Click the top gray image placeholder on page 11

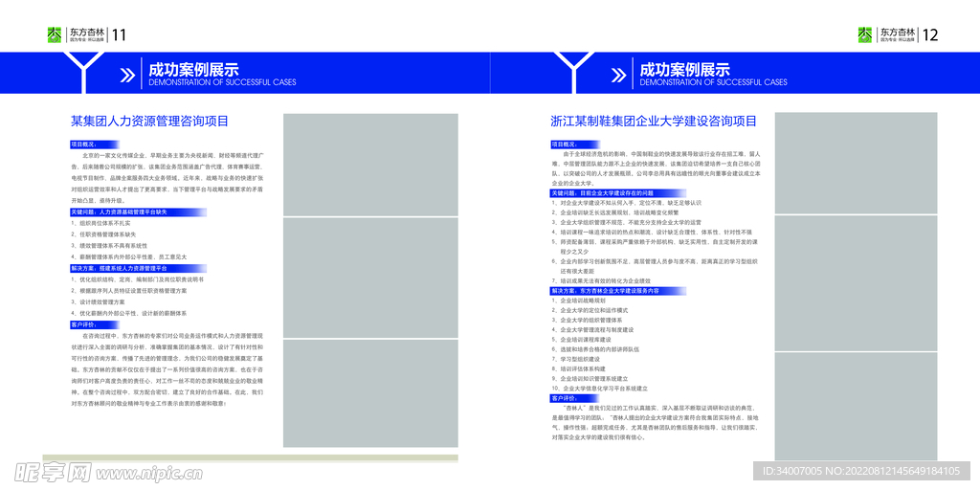coord(370,165)
